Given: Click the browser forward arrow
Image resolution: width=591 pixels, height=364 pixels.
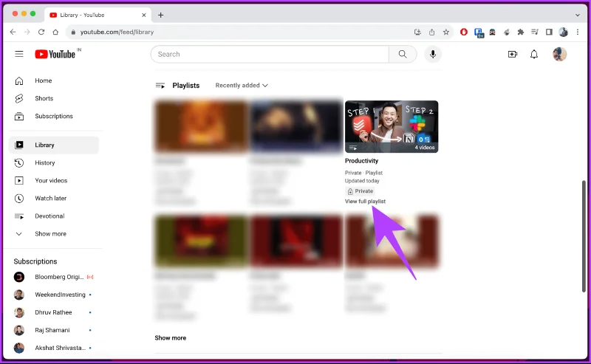Looking at the screenshot, I should tap(27, 32).
